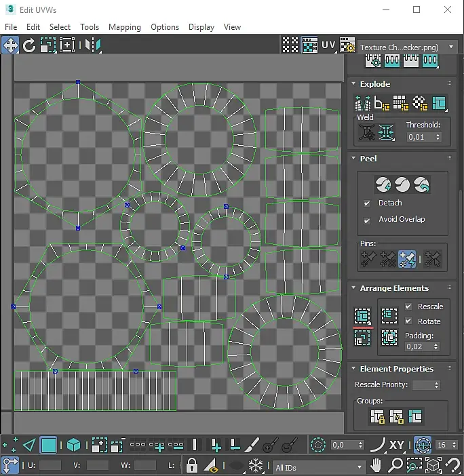Select the Rotate Selected Subobject tool
The image size is (464, 476).
[x=29, y=45]
